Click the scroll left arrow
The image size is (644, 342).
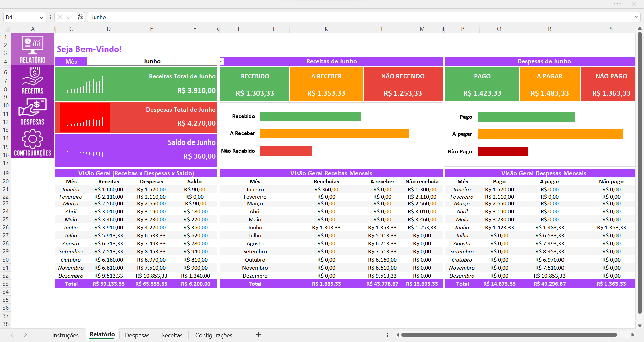(398, 335)
